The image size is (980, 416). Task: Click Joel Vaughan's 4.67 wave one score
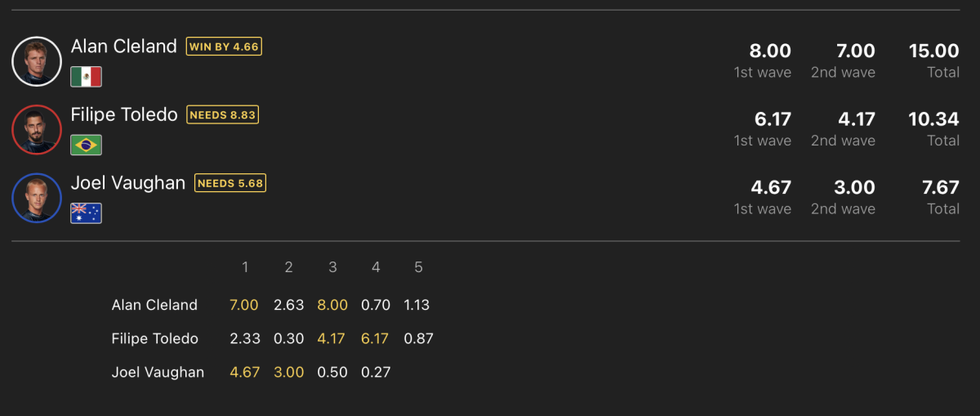click(245, 372)
